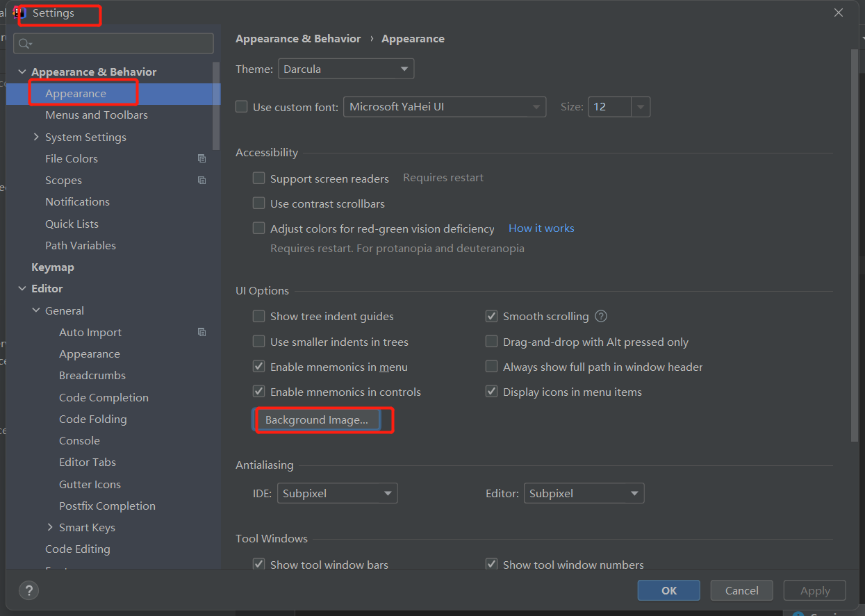Click the Background Image button

point(317,420)
